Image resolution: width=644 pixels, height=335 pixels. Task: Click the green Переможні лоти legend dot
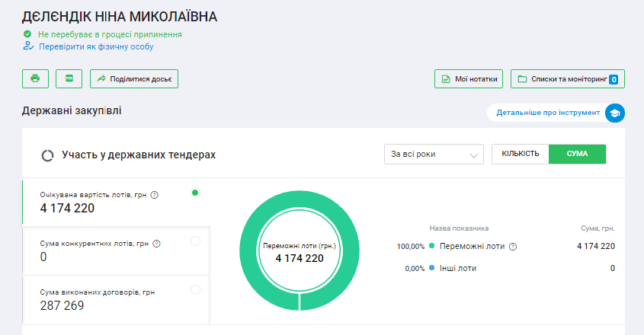pyautogui.click(x=431, y=246)
